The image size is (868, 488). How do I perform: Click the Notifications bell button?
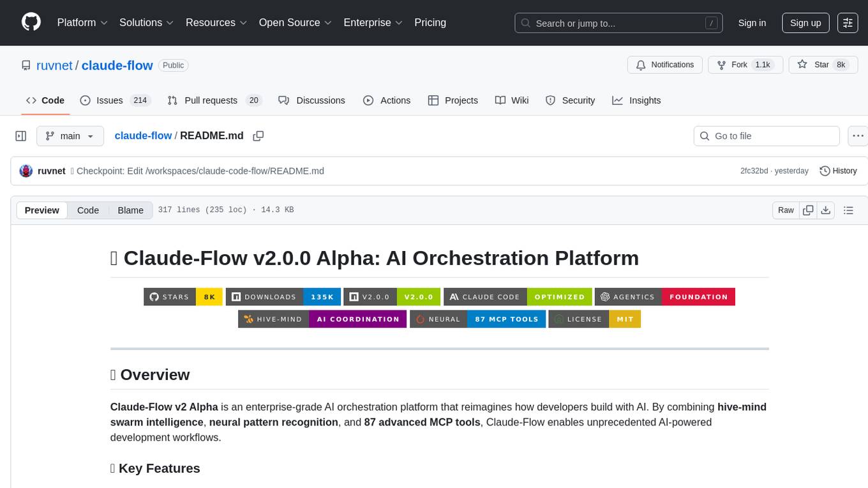665,65
